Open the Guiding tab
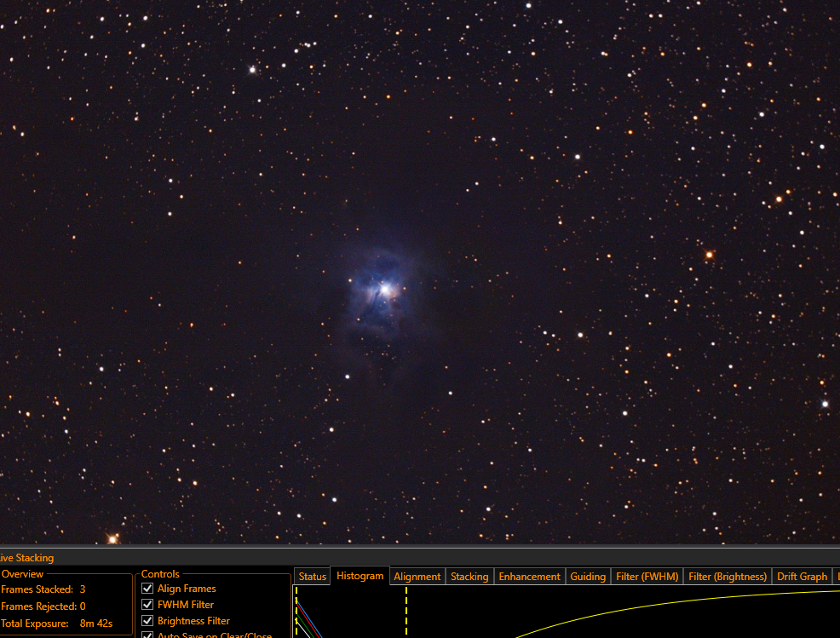Image resolution: width=840 pixels, height=638 pixels. click(x=588, y=577)
